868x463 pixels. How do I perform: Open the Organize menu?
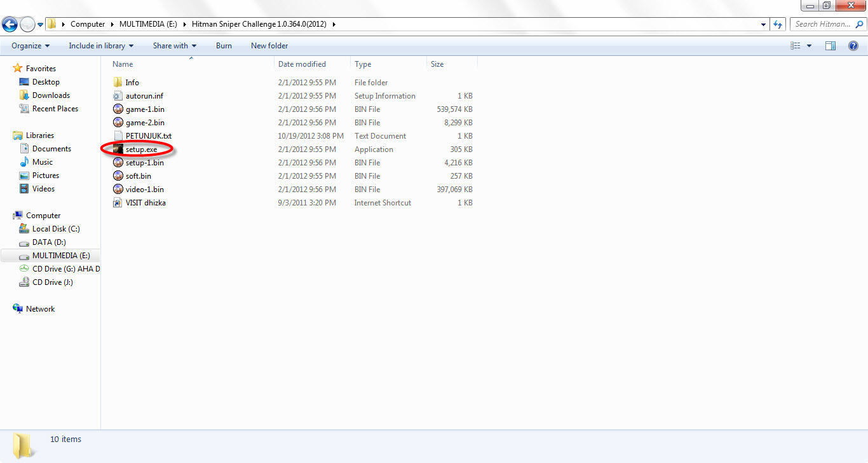click(31, 46)
